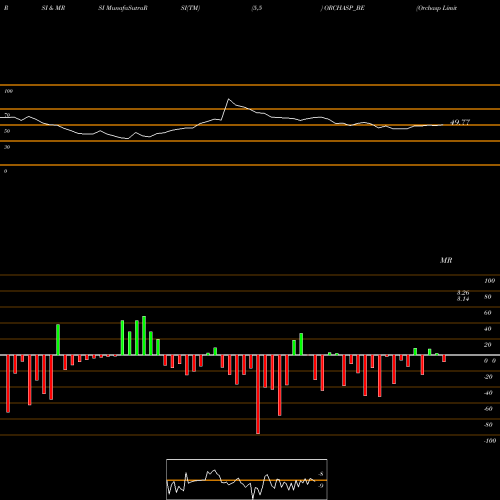Click the '(5,5' parameter text in header
This screenshot has width=500, height=500.
[257, 8]
